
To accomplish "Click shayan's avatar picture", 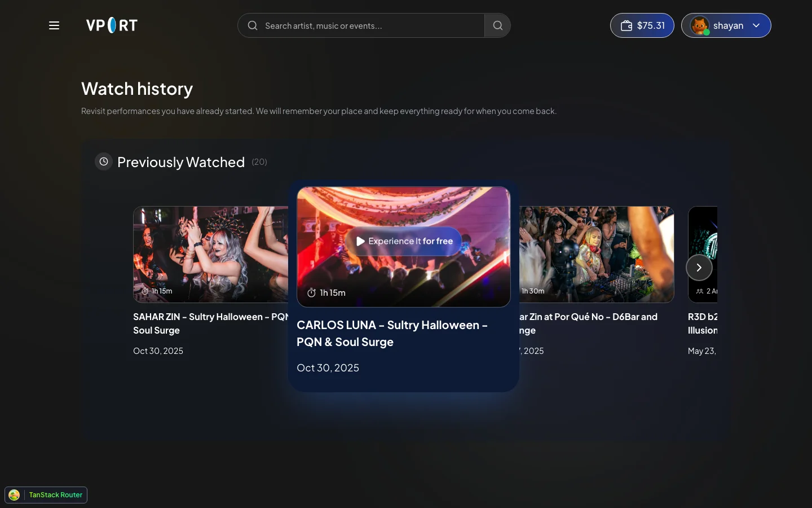I will pyautogui.click(x=700, y=25).
